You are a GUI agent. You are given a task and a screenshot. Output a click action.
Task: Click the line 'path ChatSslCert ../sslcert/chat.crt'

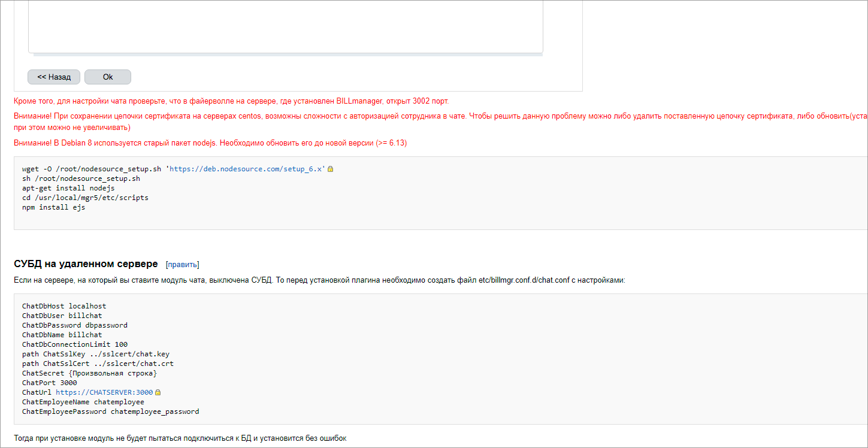pyautogui.click(x=98, y=364)
